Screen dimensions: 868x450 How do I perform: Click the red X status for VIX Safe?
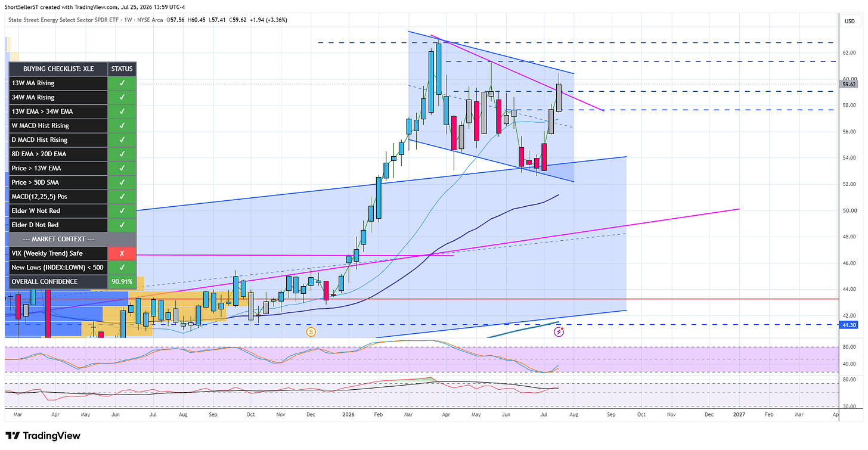(122, 253)
